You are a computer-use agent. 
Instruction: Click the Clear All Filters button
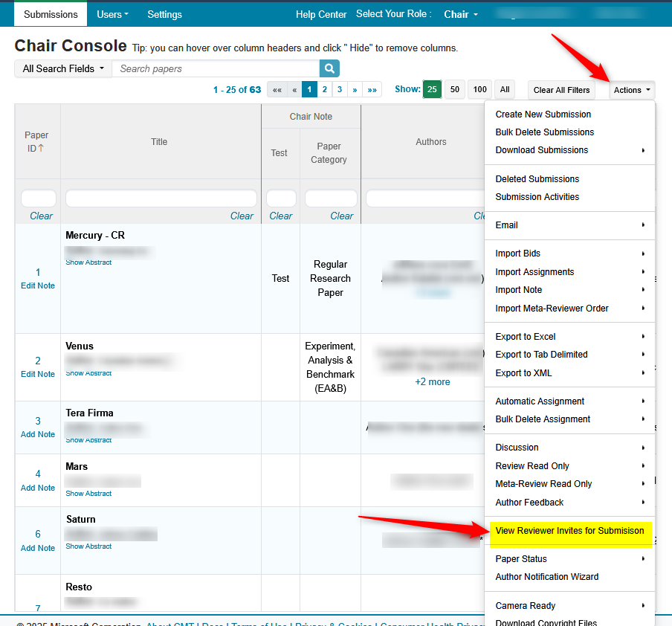(561, 90)
